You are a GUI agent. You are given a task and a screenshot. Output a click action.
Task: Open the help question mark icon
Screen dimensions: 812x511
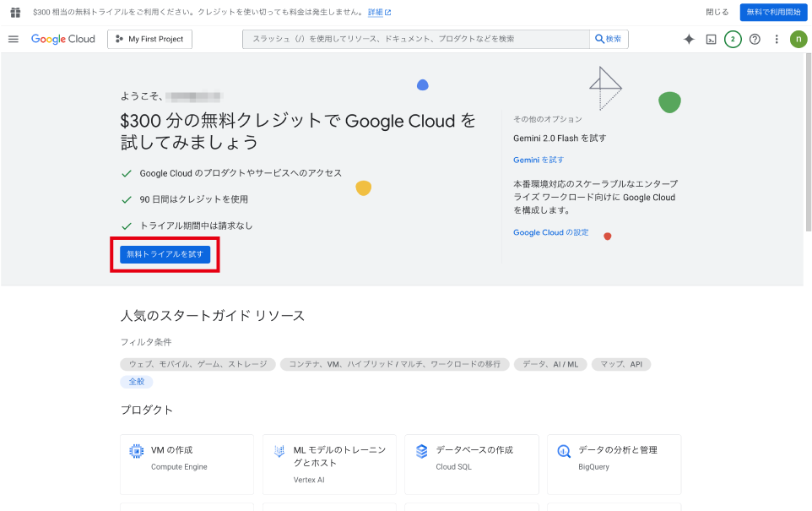click(x=755, y=39)
